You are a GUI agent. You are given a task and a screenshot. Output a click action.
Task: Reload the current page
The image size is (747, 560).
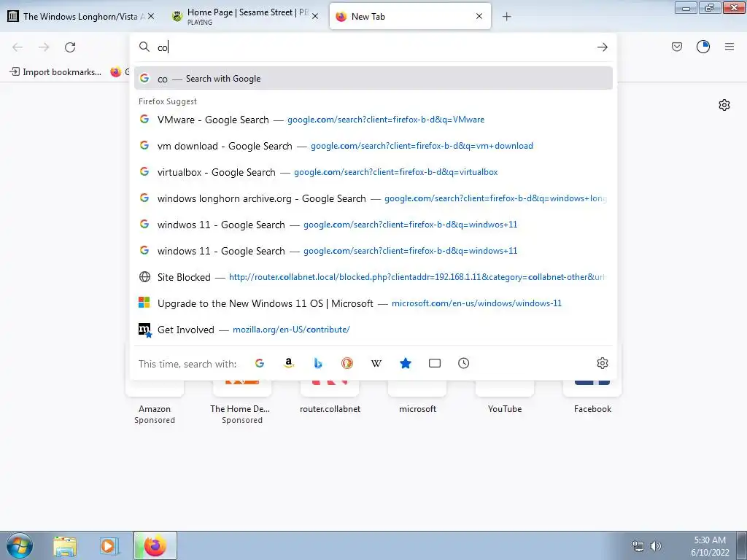click(70, 47)
